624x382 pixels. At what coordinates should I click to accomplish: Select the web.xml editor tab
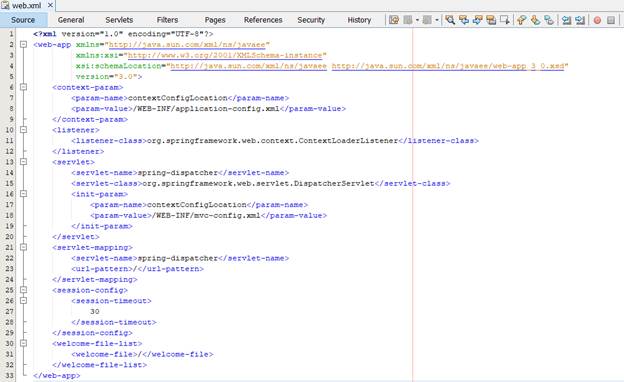[27, 6]
